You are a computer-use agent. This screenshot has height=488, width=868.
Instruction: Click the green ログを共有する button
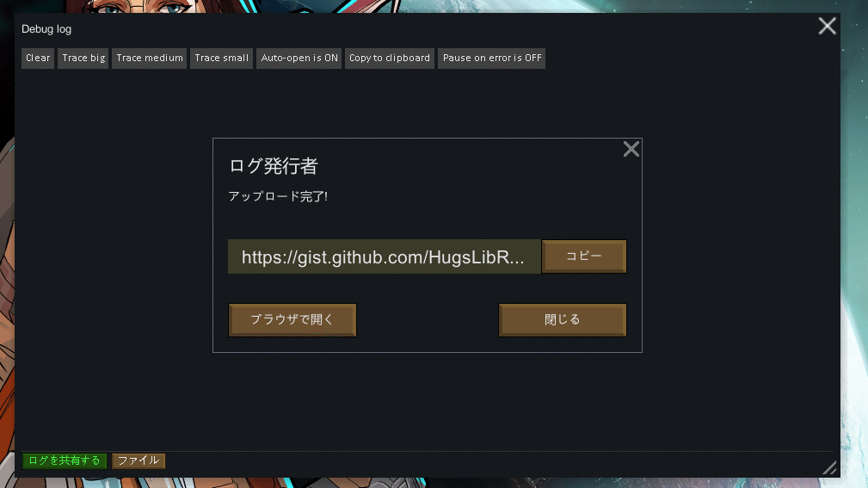pyautogui.click(x=65, y=460)
